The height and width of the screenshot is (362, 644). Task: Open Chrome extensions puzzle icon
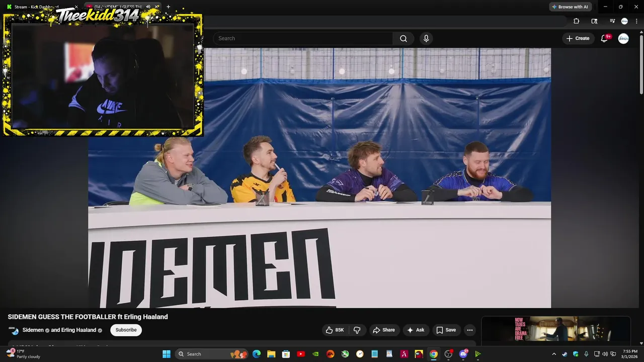[x=576, y=21]
